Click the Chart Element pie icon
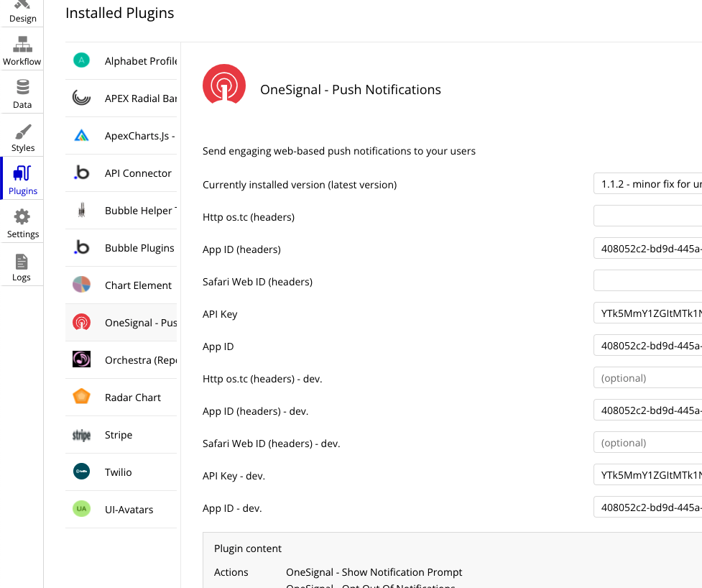Screen dimensions: 702x588 [x=81, y=285]
